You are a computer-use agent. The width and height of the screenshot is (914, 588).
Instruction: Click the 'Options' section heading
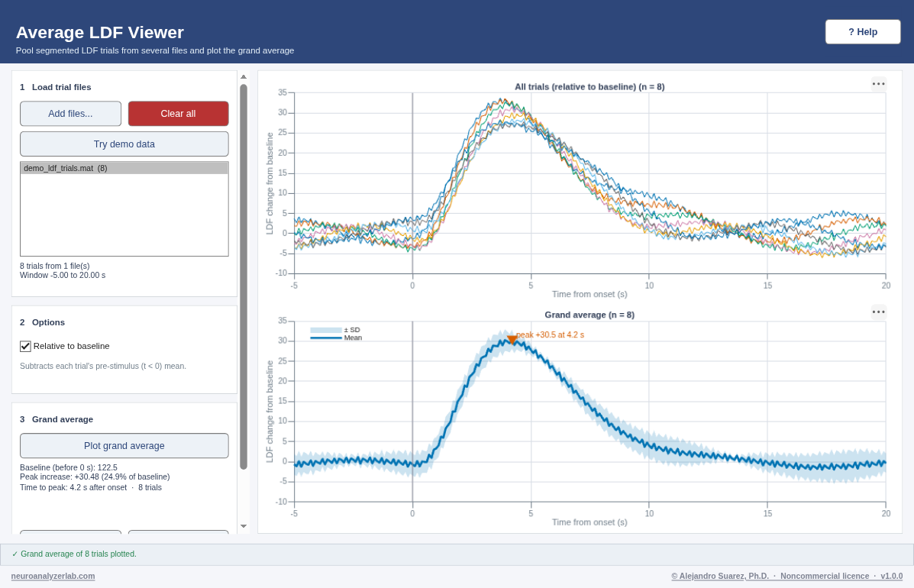click(48, 322)
